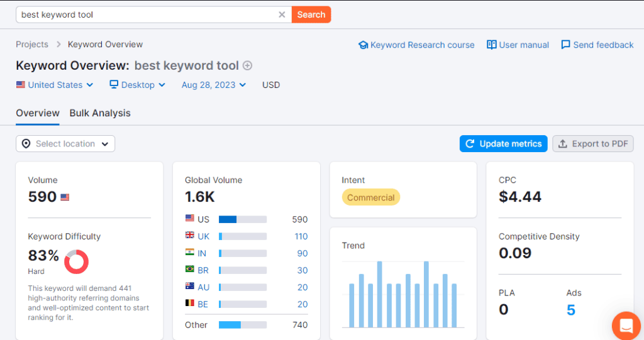644x340 pixels.
Task: Click the Other volume bar
Action: (243, 325)
